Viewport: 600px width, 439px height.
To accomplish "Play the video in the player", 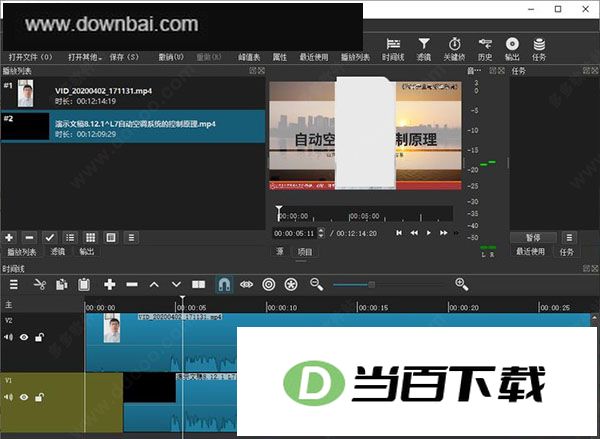I will point(429,233).
